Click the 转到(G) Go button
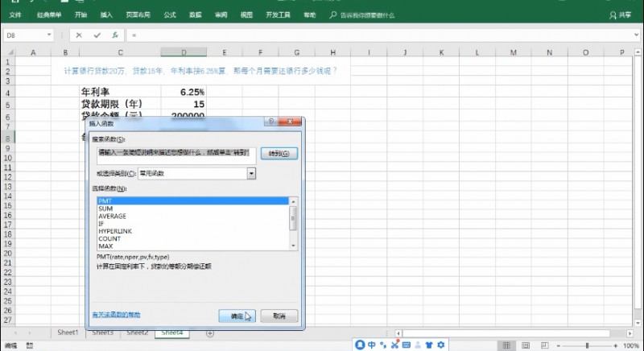This screenshot has width=644, height=351. pos(279,154)
